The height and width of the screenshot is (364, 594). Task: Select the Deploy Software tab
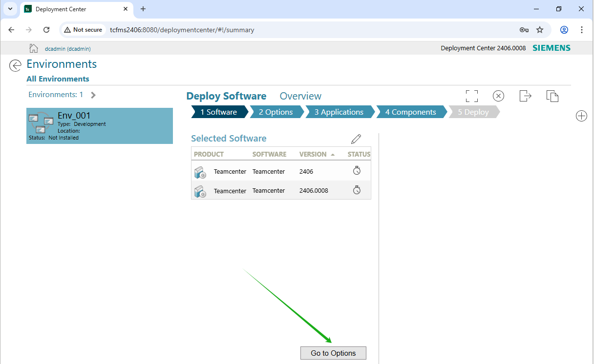[227, 96]
